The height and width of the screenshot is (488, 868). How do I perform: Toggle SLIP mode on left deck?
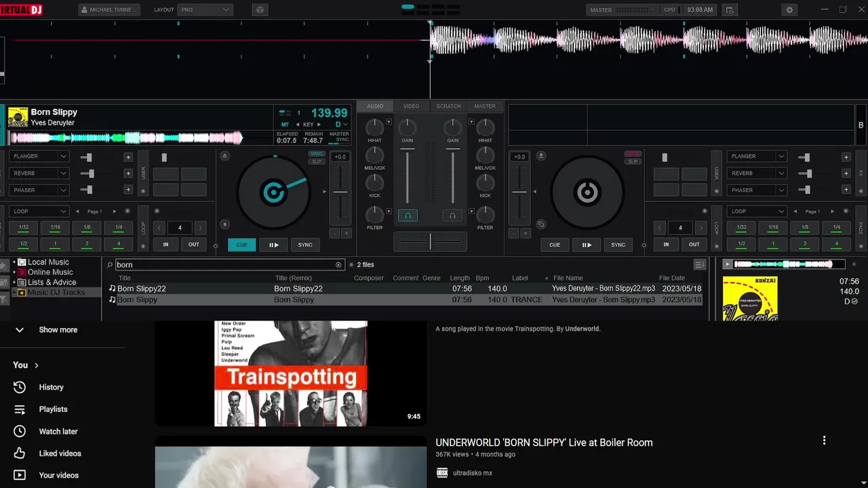pyautogui.click(x=317, y=161)
